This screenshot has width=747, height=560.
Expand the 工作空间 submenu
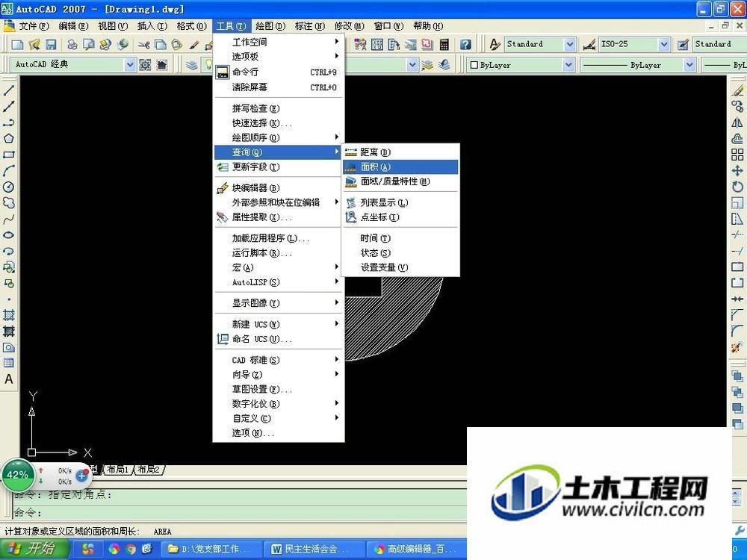[279, 42]
